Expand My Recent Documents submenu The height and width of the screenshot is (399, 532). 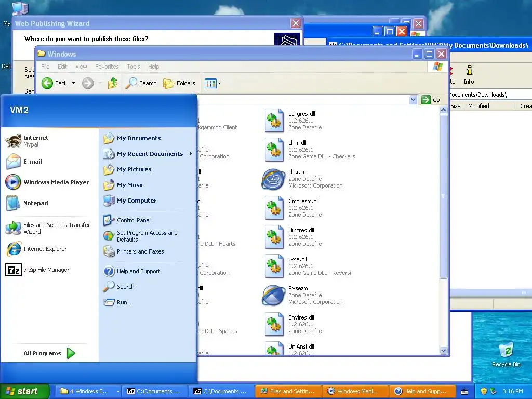click(148, 154)
